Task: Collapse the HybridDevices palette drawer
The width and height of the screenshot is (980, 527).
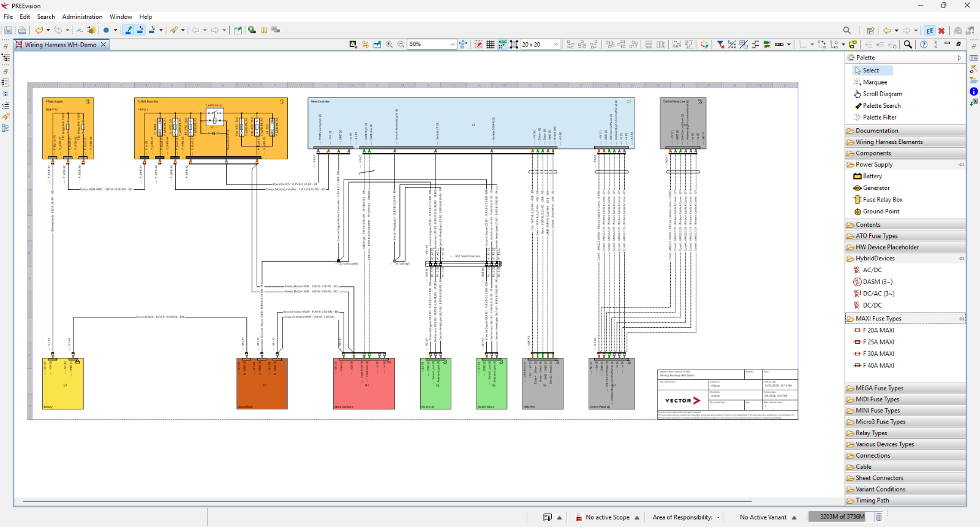Action: (905, 258)
